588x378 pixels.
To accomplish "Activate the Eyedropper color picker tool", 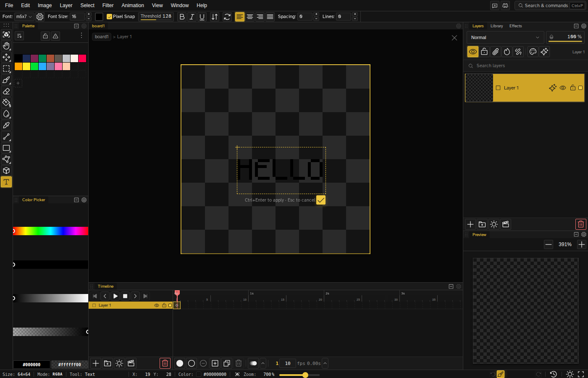I will [x=6, y=125].
